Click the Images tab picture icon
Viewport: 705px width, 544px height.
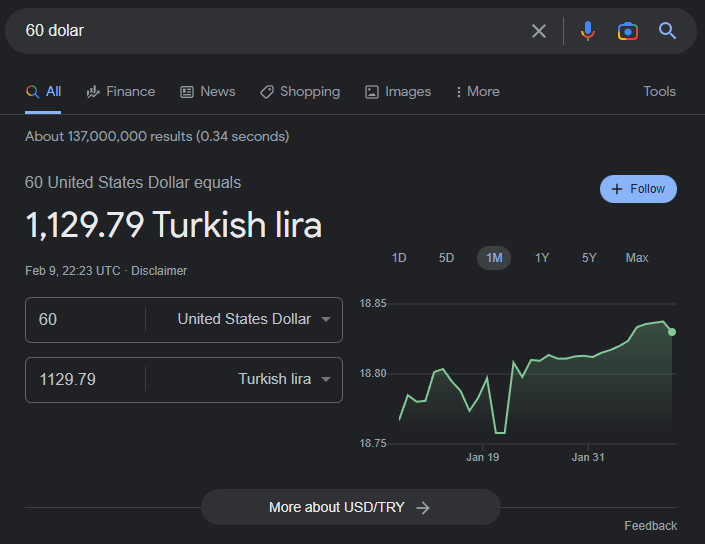tap(371, 92)
